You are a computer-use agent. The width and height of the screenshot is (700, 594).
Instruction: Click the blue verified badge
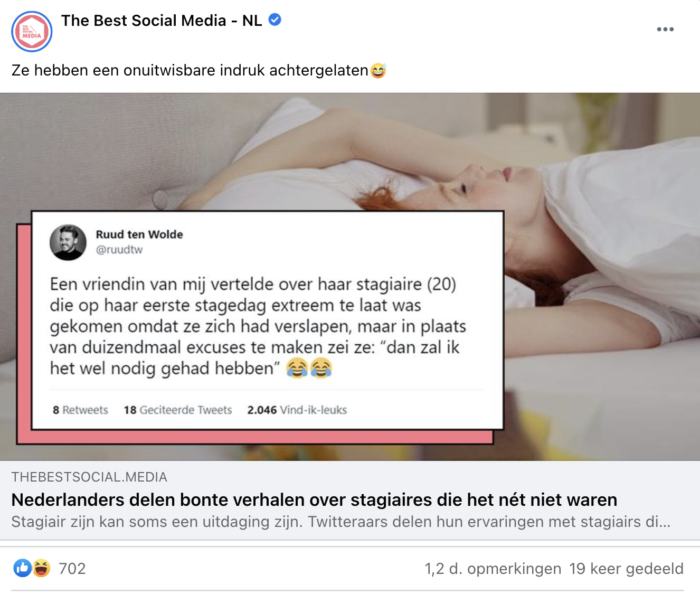tap(275, 20)
